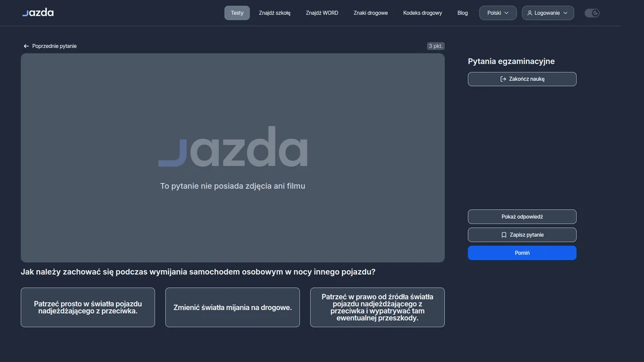Click the Jazda logo in header
The width and height of the screenshot is (644, 362).
38,12
